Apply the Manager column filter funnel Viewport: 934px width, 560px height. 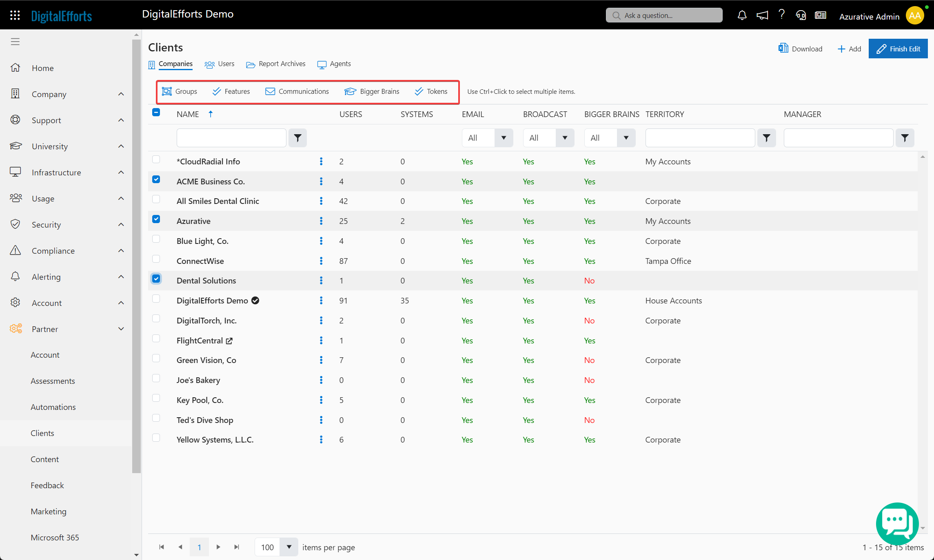click(x=905, y=138)
